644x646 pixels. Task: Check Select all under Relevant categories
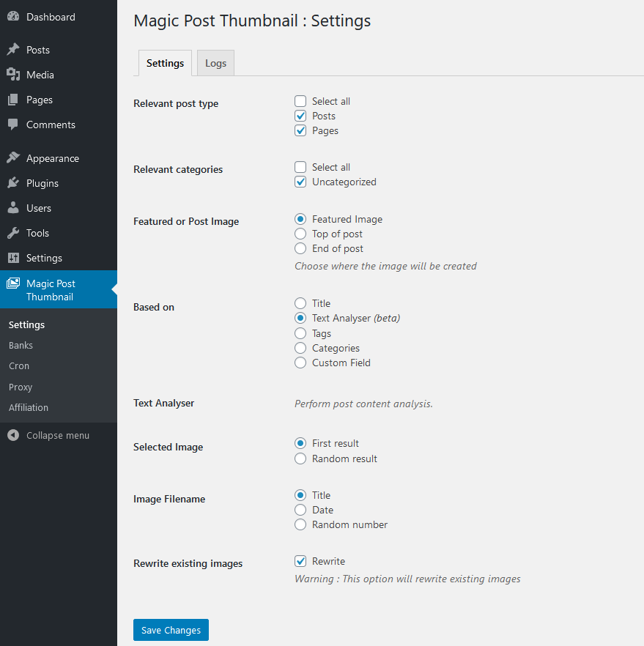click(300, 167)
